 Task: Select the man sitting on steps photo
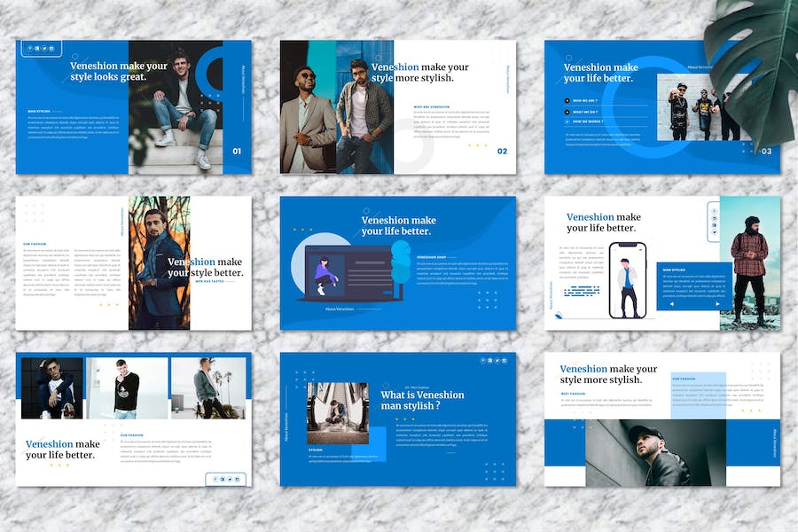tap(182, 106)
